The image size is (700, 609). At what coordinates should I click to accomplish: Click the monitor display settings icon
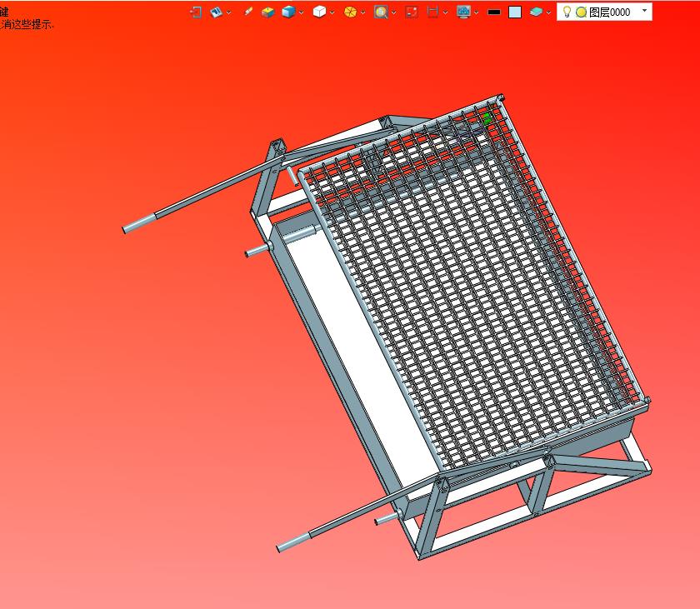click(464, 12)
